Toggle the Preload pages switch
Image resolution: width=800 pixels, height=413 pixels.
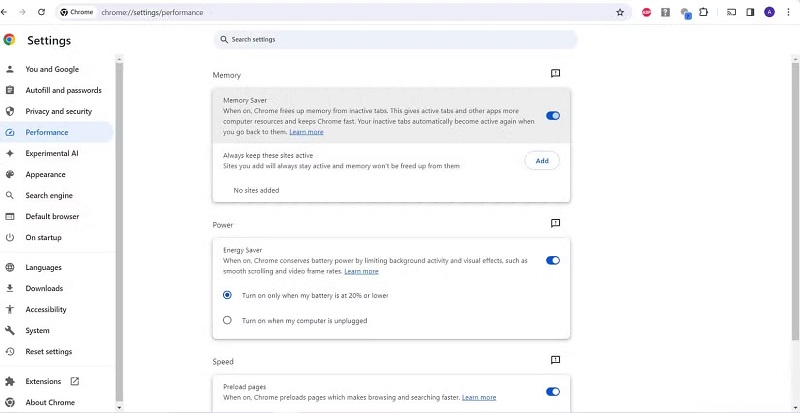[553, 392]
